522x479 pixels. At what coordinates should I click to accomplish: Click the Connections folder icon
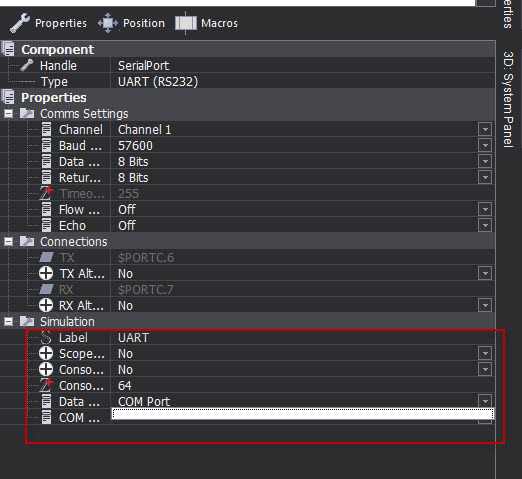(x=27, y=241)
